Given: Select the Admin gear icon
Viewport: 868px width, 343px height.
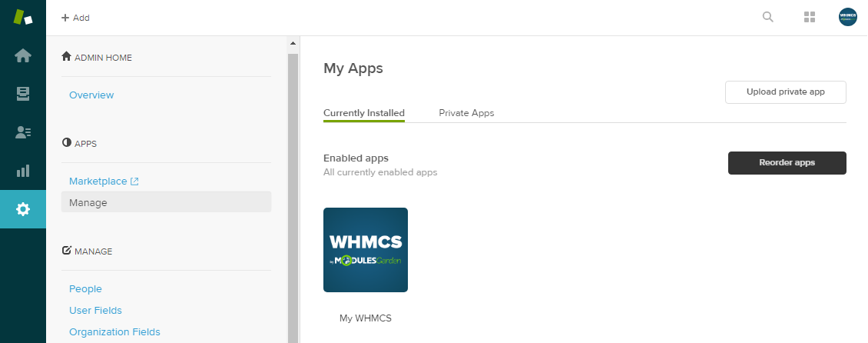Looking at the screenshot, I should coord(23,209).
